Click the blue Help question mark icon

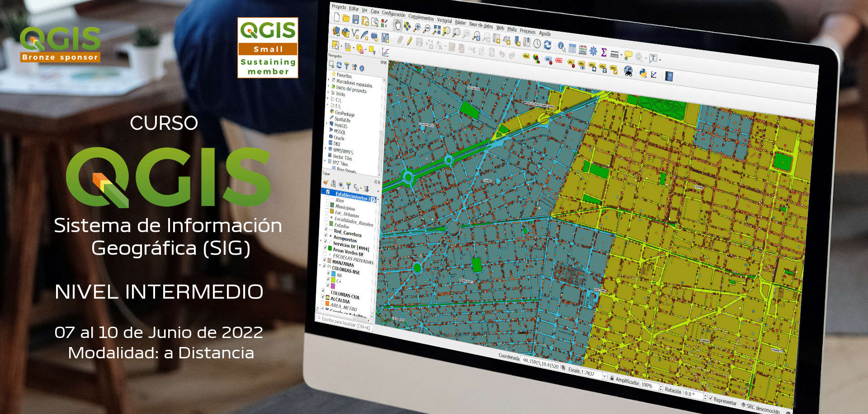(x=670, y=76)
